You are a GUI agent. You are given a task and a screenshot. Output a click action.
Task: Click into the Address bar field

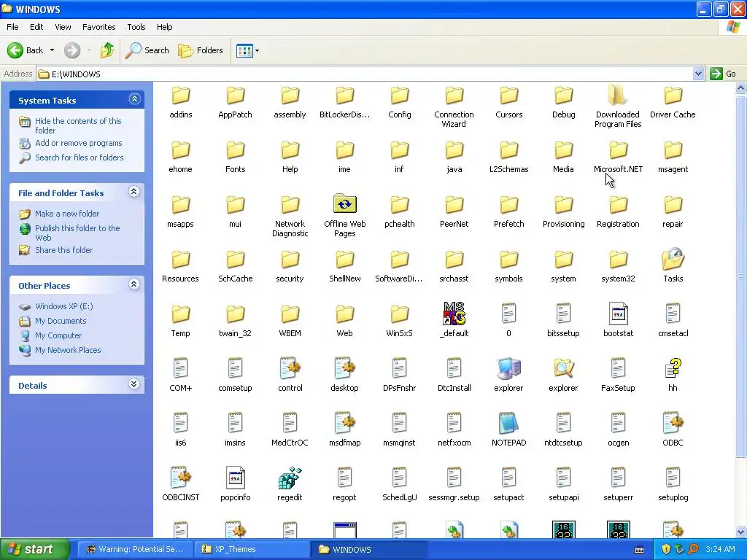pos(365,74)
